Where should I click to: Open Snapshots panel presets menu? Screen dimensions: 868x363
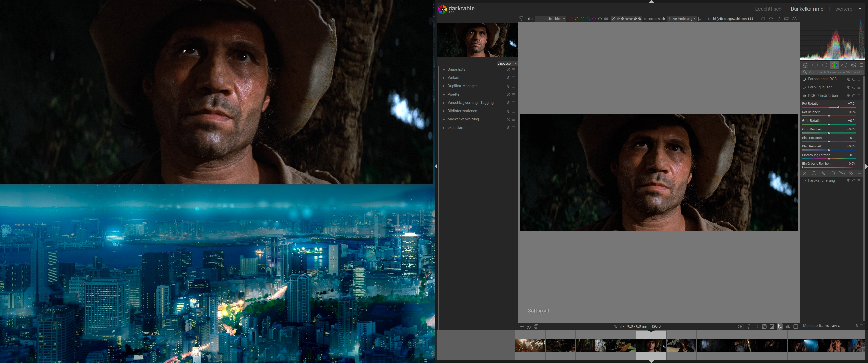coord(514,70)
